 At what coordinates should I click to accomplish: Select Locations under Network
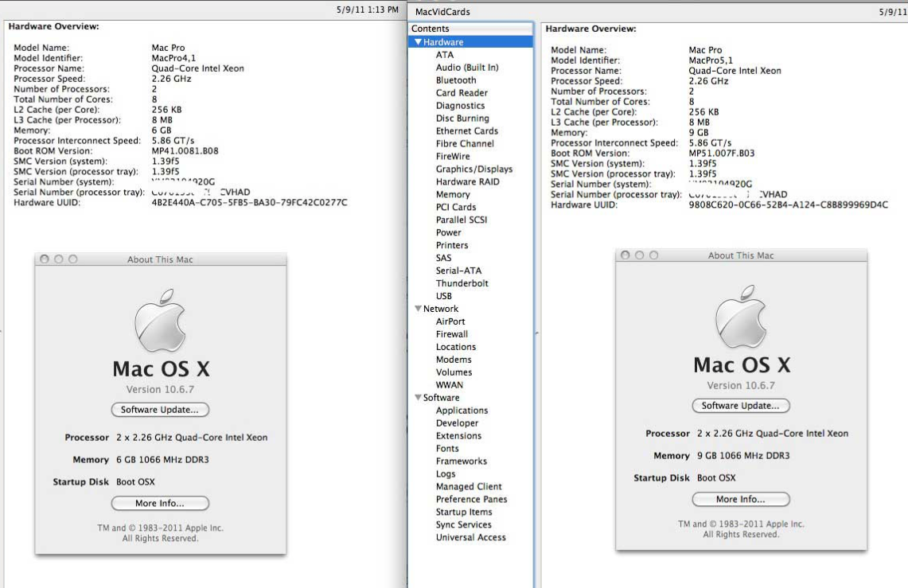coord(456,348)
